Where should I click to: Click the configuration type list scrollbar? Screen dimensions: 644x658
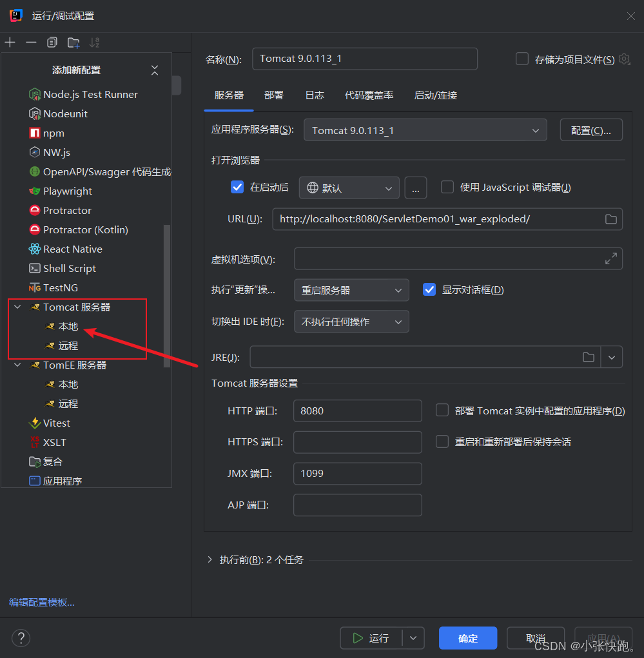click(x=167, y=296)
